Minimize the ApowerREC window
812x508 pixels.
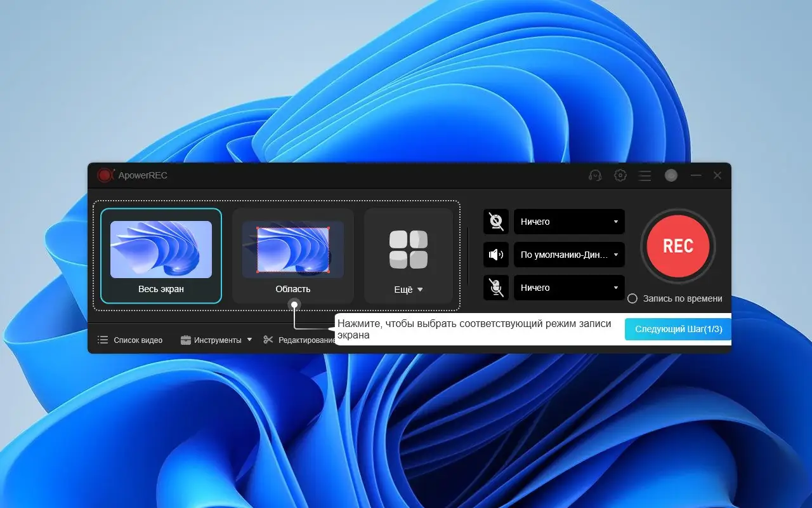(x=696, y=175)
